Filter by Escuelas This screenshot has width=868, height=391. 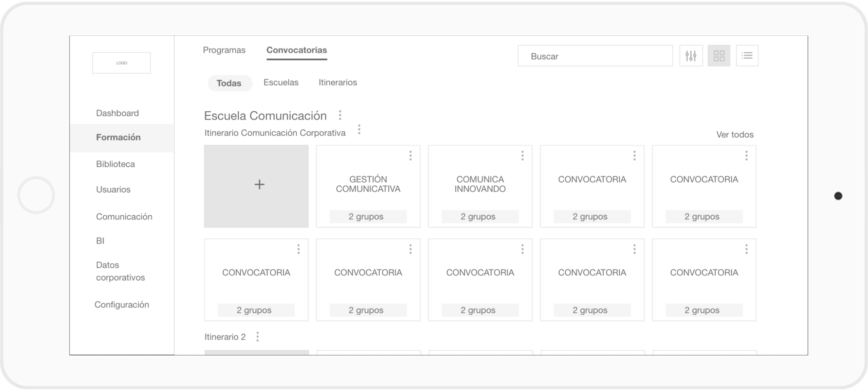(x=281, y=83)
